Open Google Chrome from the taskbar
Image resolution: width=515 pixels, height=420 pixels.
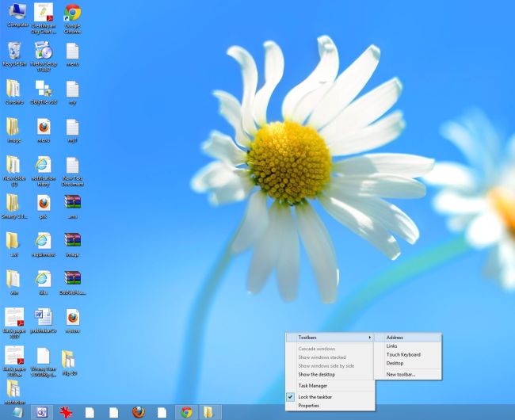click(x=186, y=412)
